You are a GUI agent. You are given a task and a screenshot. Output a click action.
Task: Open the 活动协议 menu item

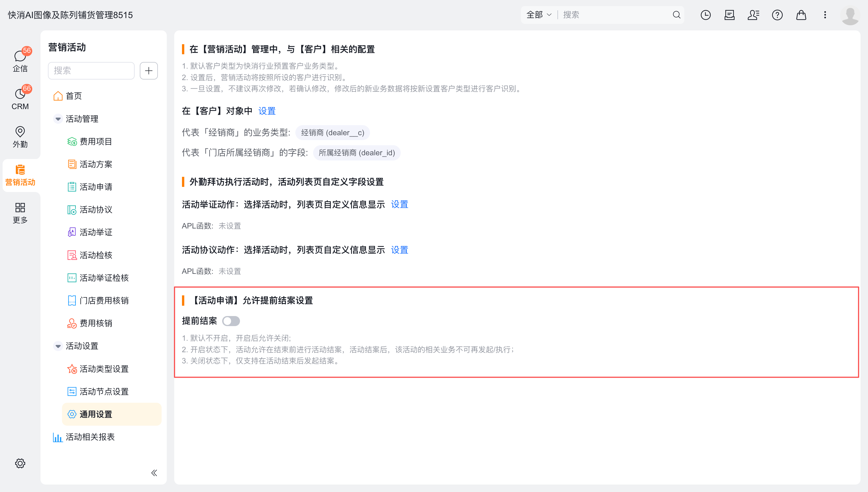click(90, 210)
